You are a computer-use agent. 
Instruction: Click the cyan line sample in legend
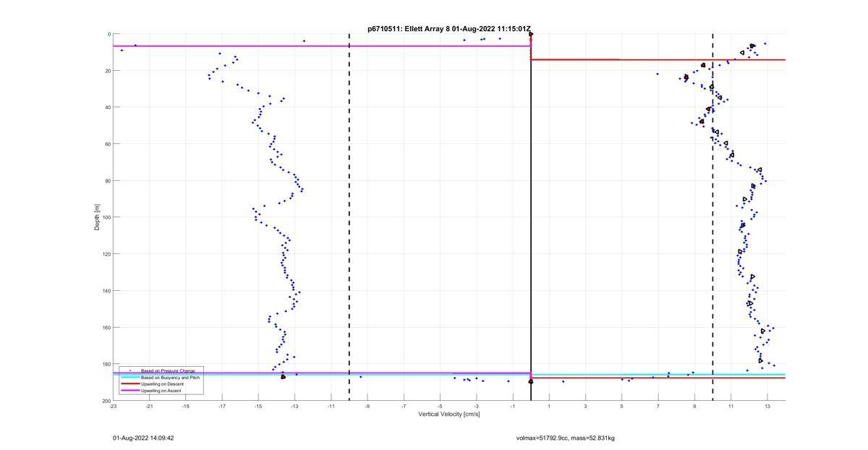point(129,378)
